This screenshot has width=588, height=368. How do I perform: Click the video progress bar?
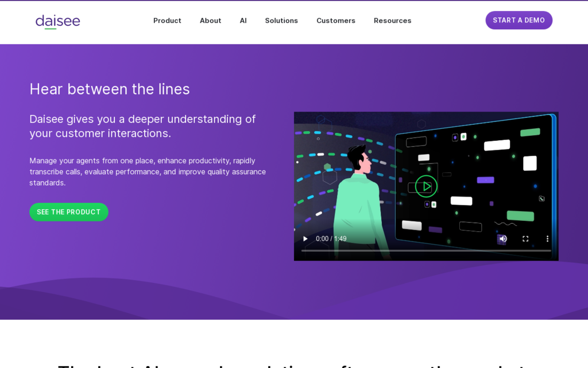[x=425, y=251]
